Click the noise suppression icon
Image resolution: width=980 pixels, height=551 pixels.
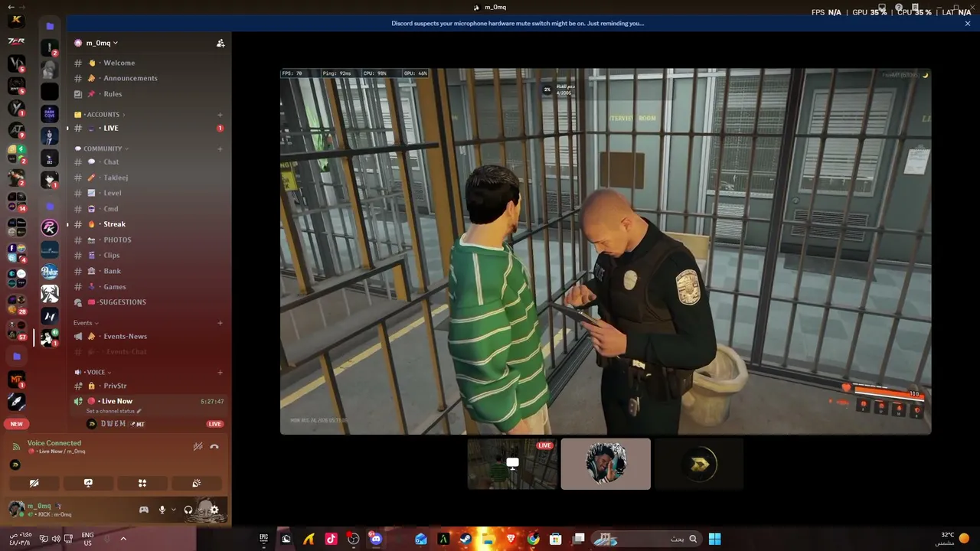(x=198, y=446)
